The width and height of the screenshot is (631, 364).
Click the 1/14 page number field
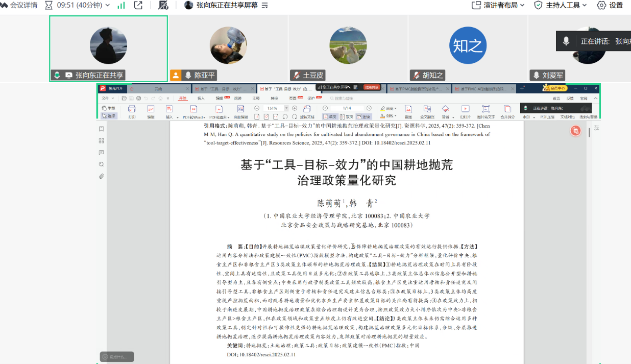(347, 108)
